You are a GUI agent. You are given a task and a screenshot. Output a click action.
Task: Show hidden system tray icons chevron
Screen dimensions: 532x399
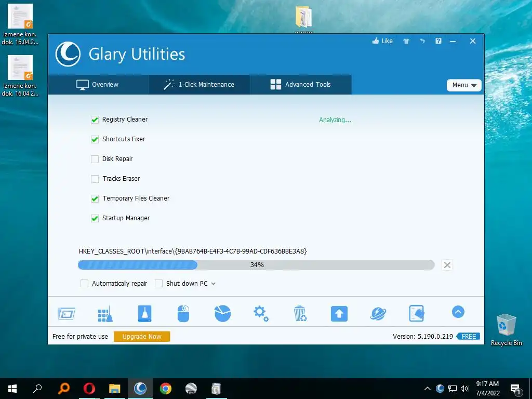click(x=428, y=389)
